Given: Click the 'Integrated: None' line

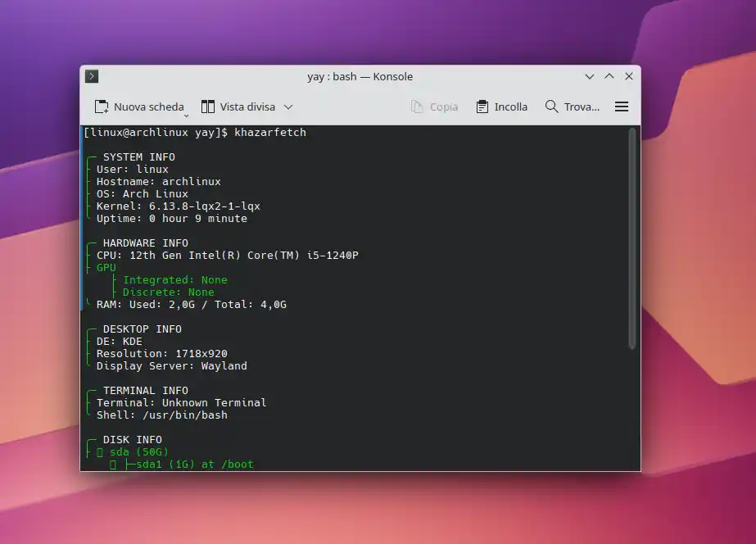Looking at the screenshot, I should [175, 279].
